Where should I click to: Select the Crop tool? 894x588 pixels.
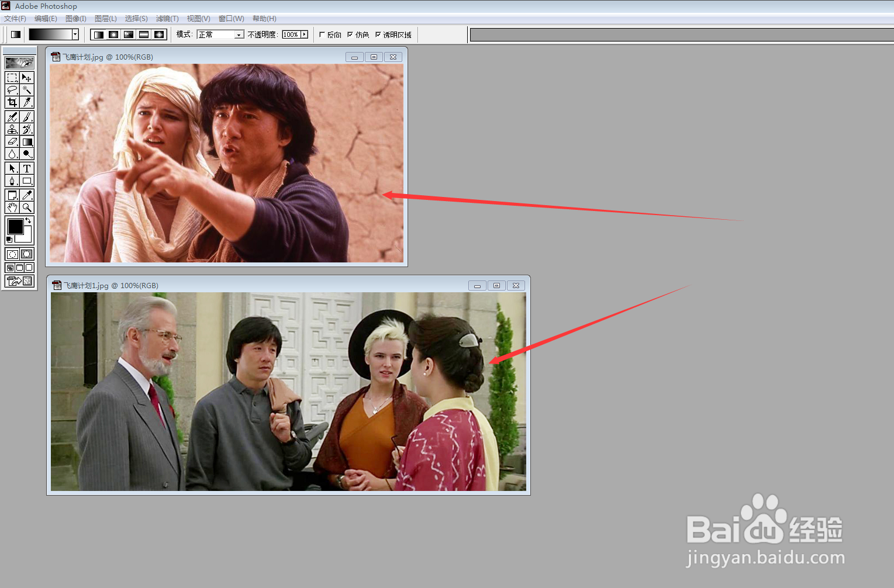point(12,102)
